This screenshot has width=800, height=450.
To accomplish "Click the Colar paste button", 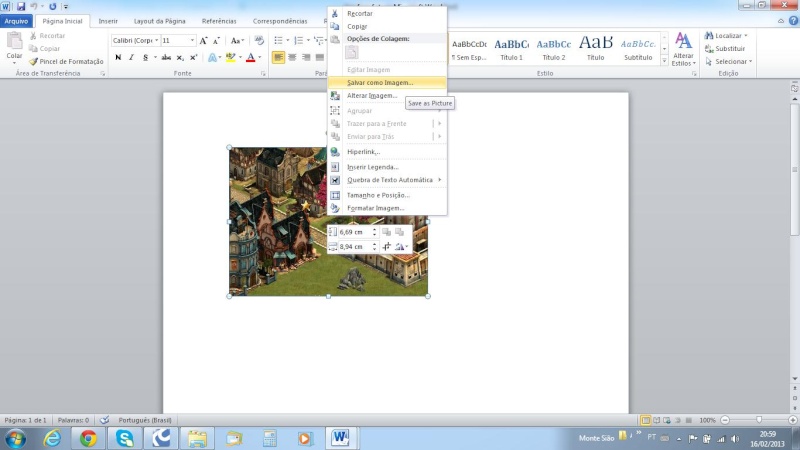I will (14, 46).
